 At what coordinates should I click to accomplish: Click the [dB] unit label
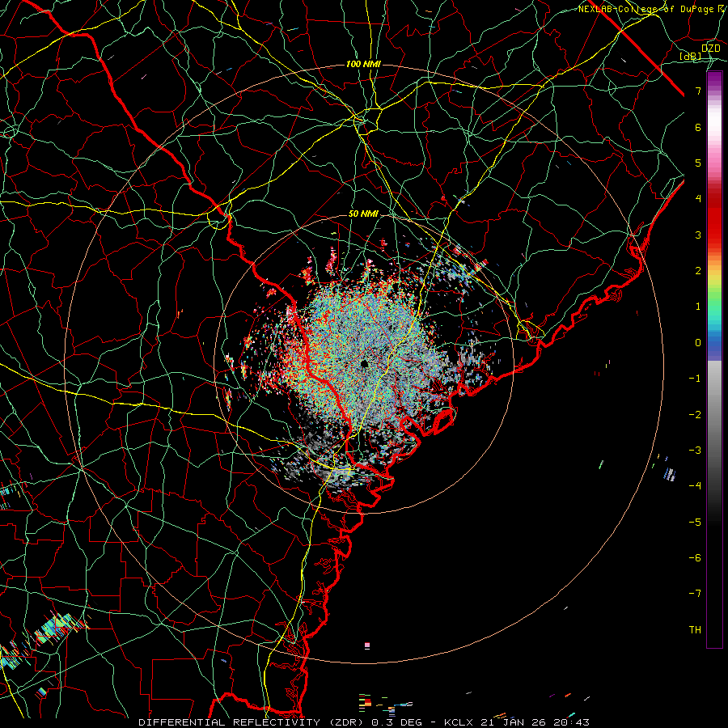point(691,56)
